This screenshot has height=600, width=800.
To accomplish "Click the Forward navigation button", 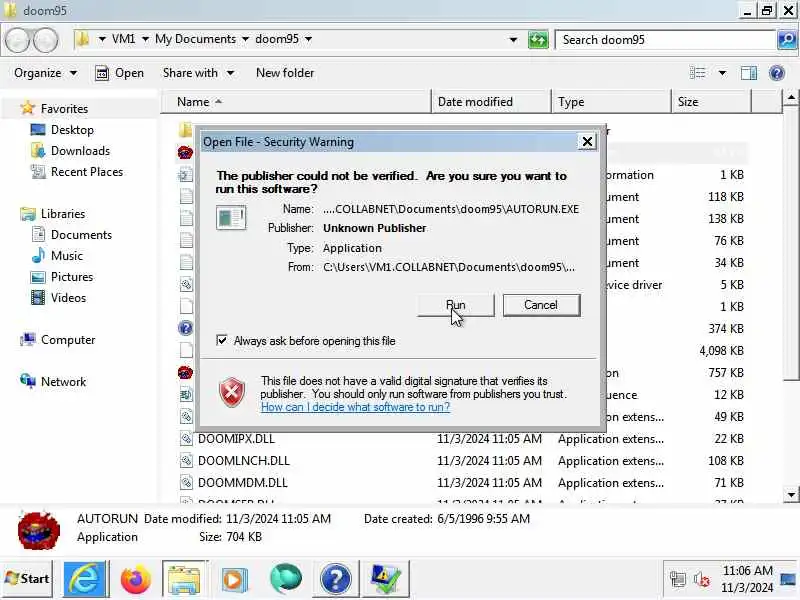I will point(46,40).
